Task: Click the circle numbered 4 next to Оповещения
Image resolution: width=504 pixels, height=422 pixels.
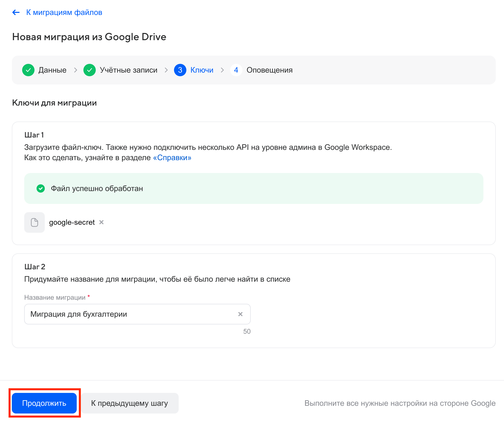Action: point(236,70)
